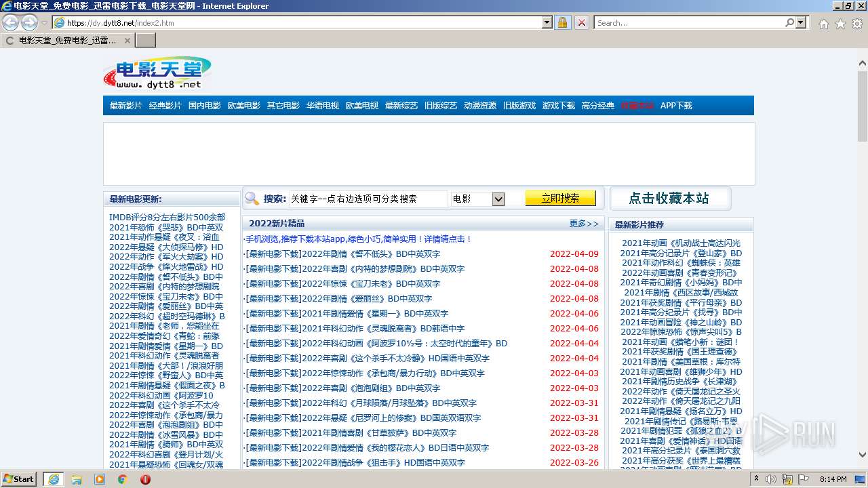868x488 pixels.
Task: Show hidden system tray icons arrow
Action: click(x=757, y=479)
